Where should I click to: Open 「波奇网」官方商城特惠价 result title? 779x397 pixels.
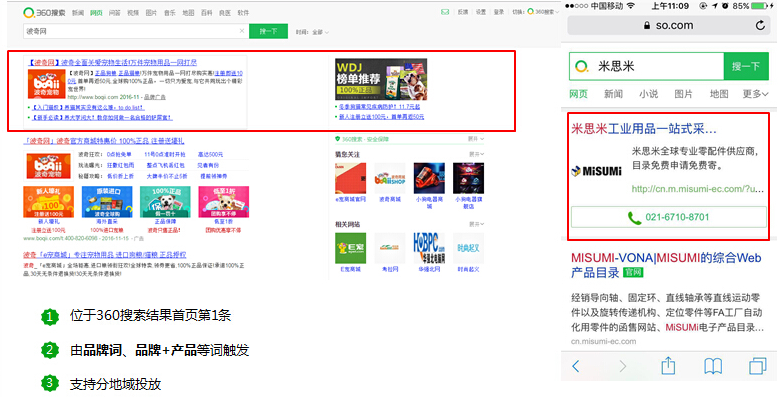tap(104, 141)
